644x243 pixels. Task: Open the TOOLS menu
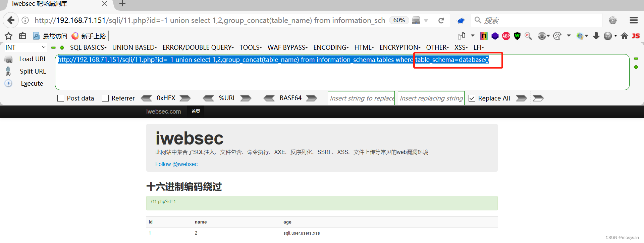(251, 47)
